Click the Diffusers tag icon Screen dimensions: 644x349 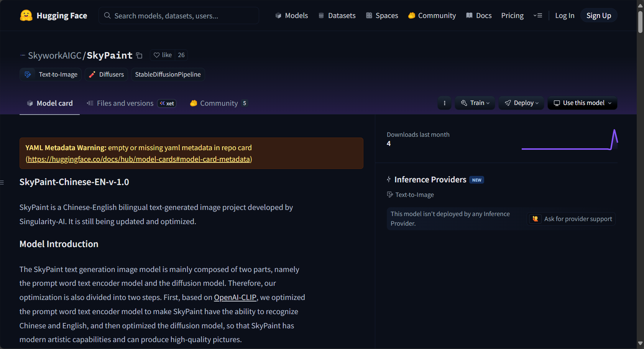92,74
